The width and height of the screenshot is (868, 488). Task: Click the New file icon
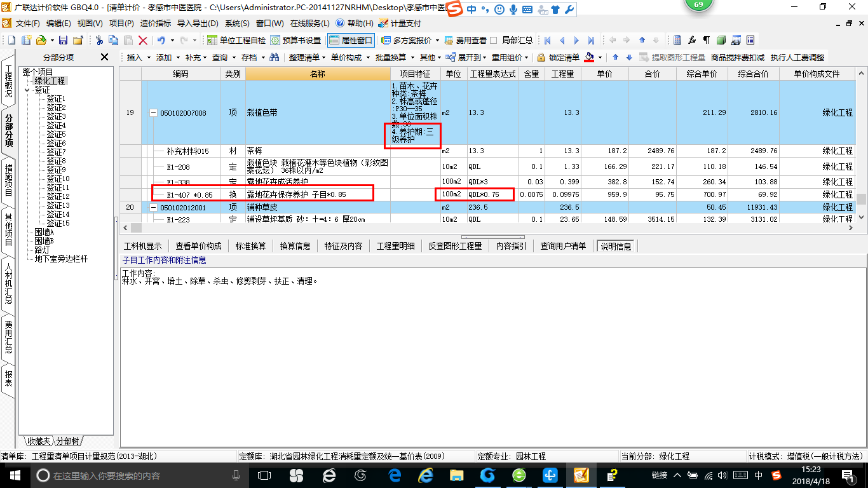(x=12, y=40)
